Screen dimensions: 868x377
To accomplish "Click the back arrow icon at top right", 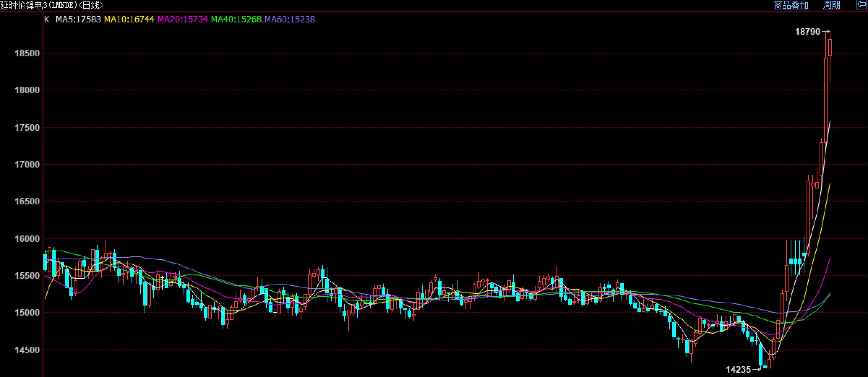I will pos(861,5).
